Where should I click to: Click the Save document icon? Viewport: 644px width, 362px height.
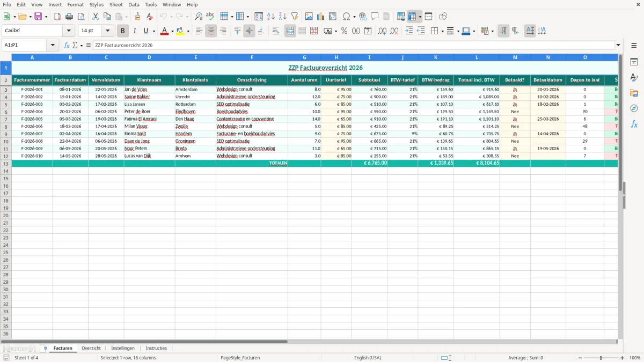(38, 17)
